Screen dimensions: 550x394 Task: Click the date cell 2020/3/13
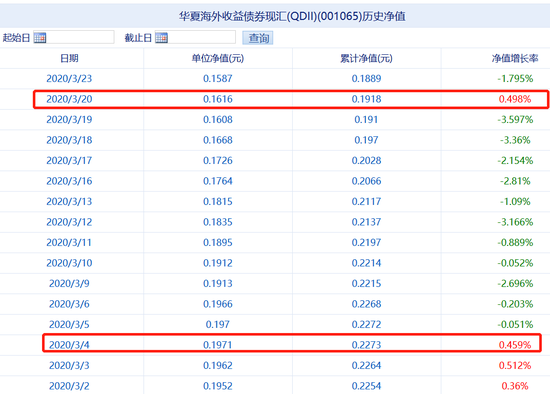(x=69, y=202)
